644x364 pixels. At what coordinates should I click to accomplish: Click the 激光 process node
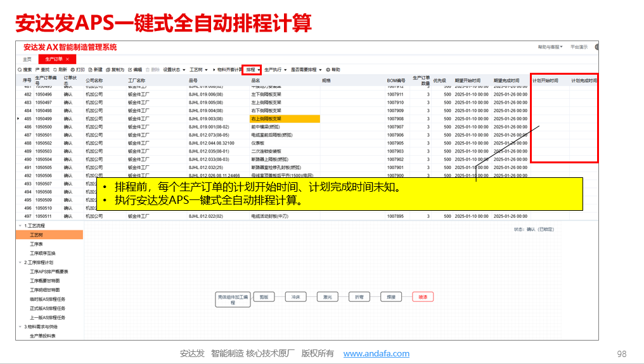[327, 297]
